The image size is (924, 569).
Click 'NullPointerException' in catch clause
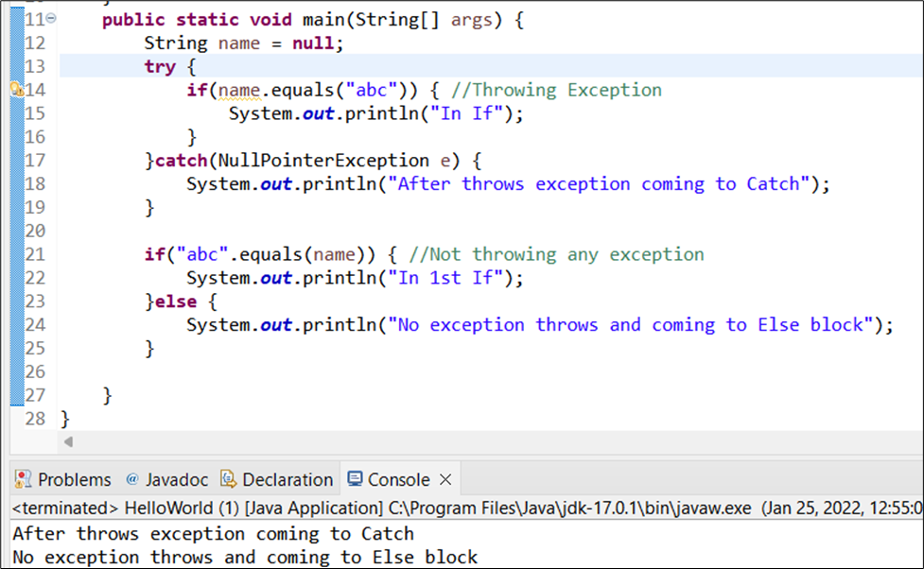323,161
